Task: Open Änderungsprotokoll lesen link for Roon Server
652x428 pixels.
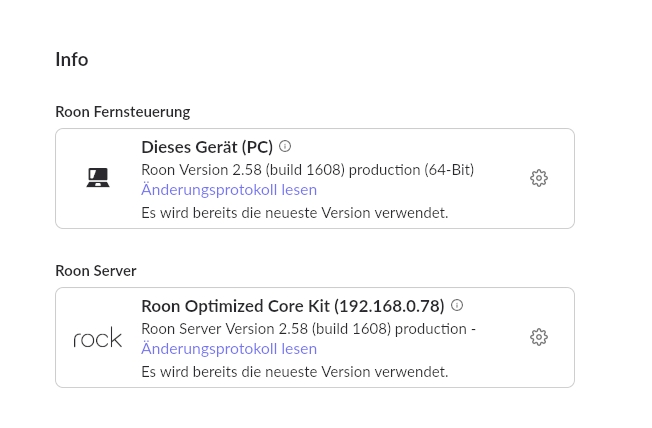Action: tap(229, 349)
